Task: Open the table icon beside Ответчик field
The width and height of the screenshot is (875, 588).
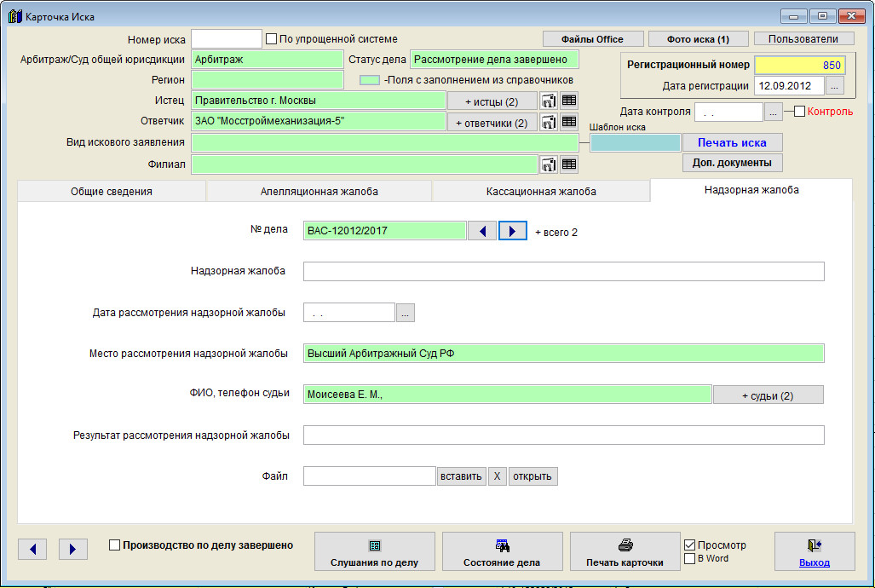Action: pos(569,122)
